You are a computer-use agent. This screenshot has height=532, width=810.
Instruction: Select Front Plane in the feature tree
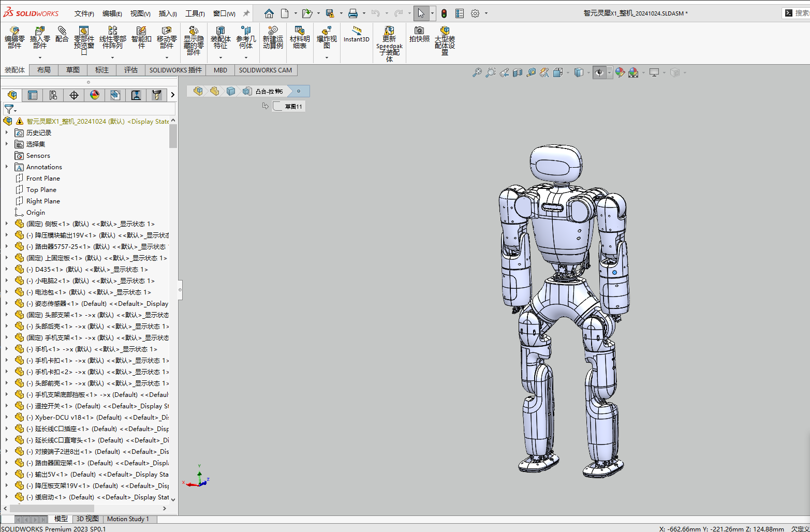point(43,178)
